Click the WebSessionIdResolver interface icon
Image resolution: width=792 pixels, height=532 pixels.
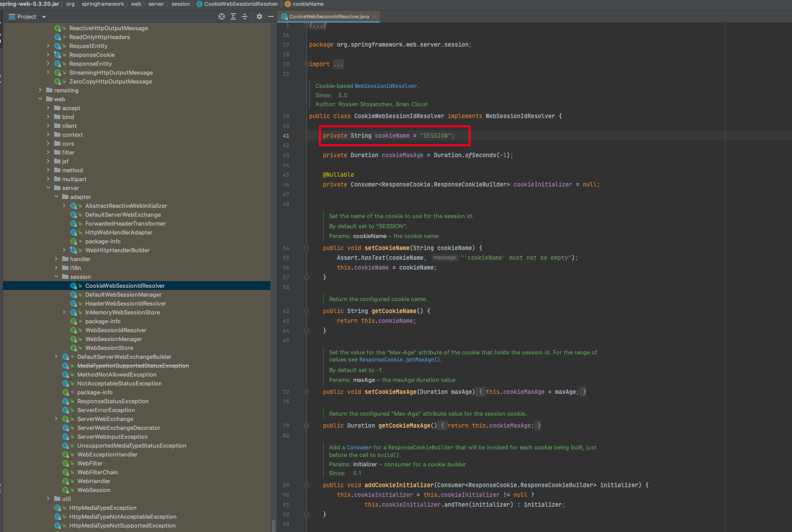(74, 330)
